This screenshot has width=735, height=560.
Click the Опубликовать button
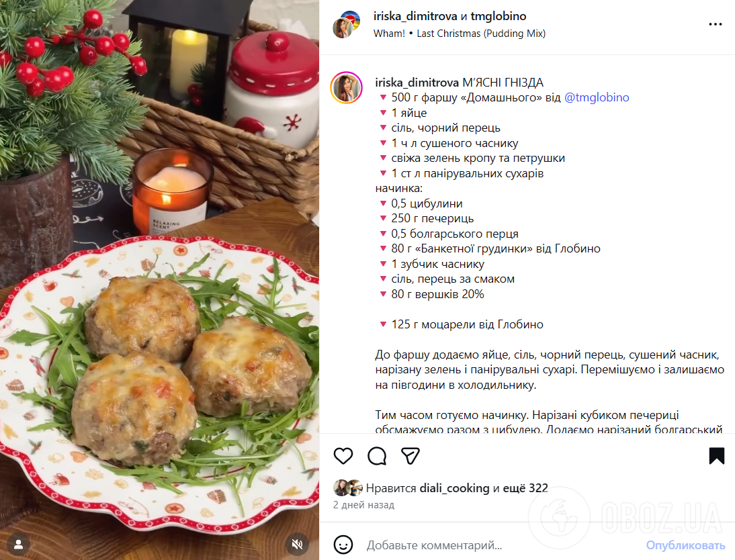tap(685, 545)
